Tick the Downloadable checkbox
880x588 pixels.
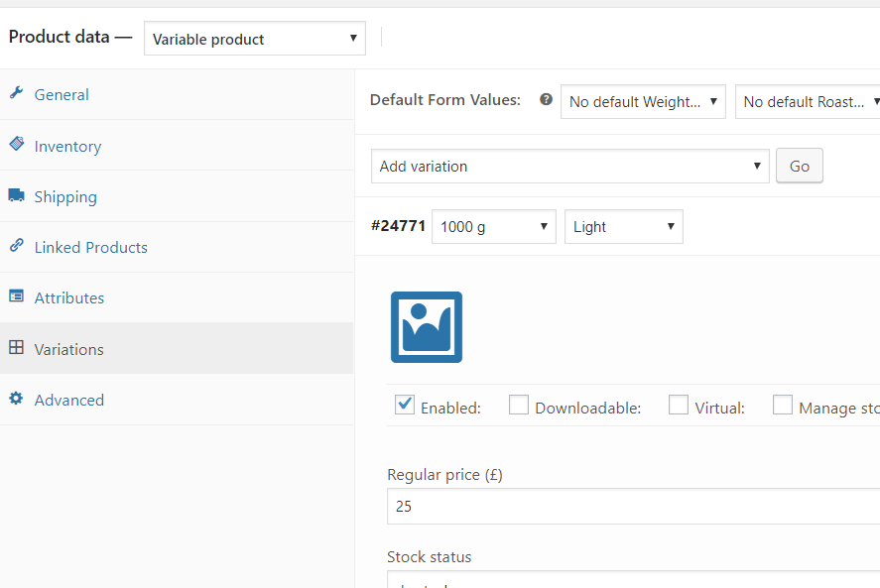click(x=519, y=405)
